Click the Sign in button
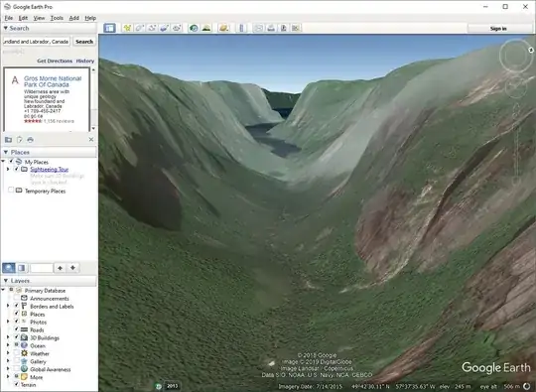The height and width of the screenshot is (392, 536). (498, 29)
